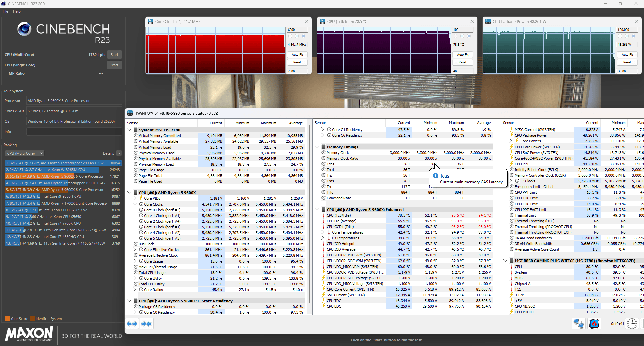The height and width of the screenshot is (346, 644).
Task: Collapse the Core Clocks tree node
Action: pos(135,204)
